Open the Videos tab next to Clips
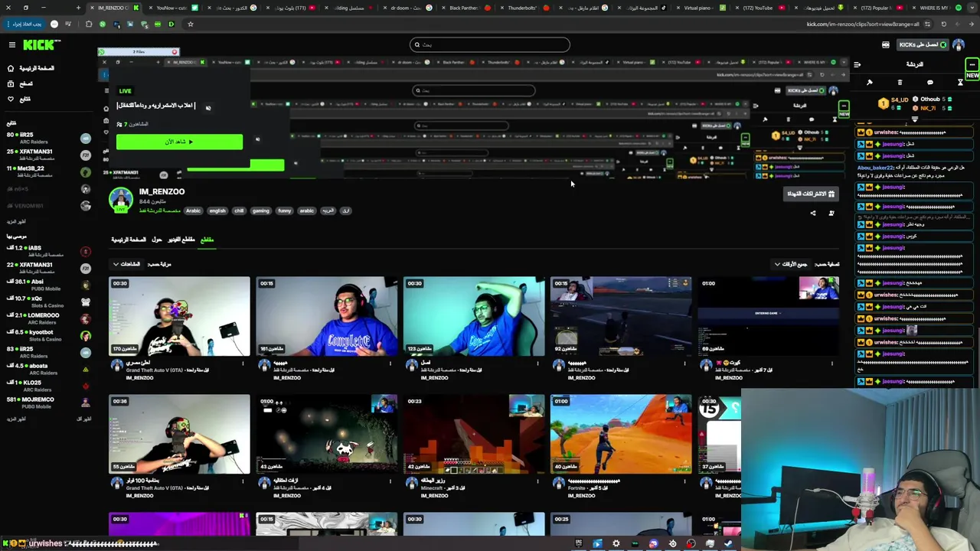The image size is (980, 551). pyautogui.click(x=181, y=240)
